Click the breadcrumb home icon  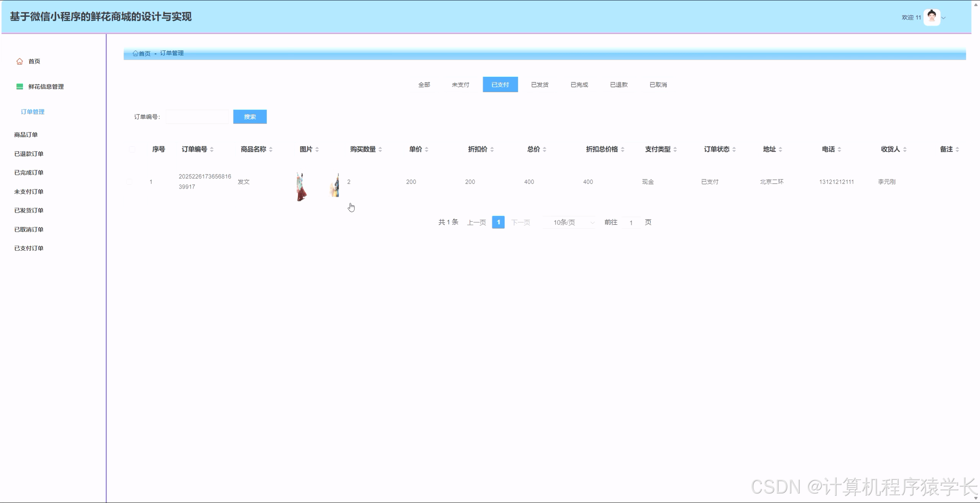pos(135,53)
